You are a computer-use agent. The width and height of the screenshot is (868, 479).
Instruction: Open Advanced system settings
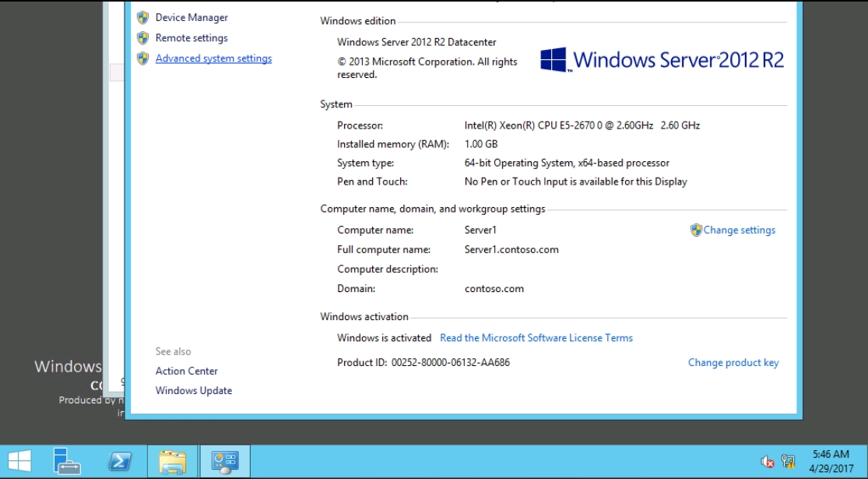point(213,58)
